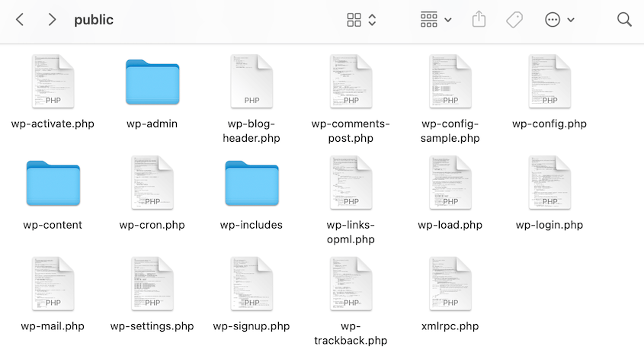
Task: Click the Edit Tags toolbar icon
Action: click(x=514, y=19)
